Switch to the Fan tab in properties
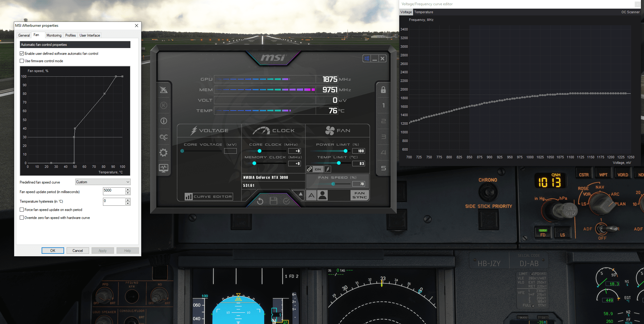Viewport: 644px width, 324px height. (x=36, y=35)
